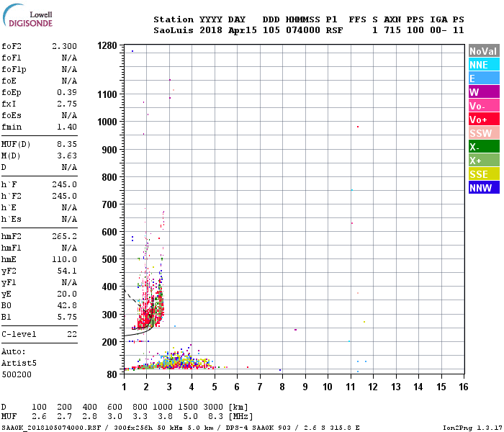Click the Artist5 auto-scaling label
Screen dimensions: 504x432
pos(19,363)
